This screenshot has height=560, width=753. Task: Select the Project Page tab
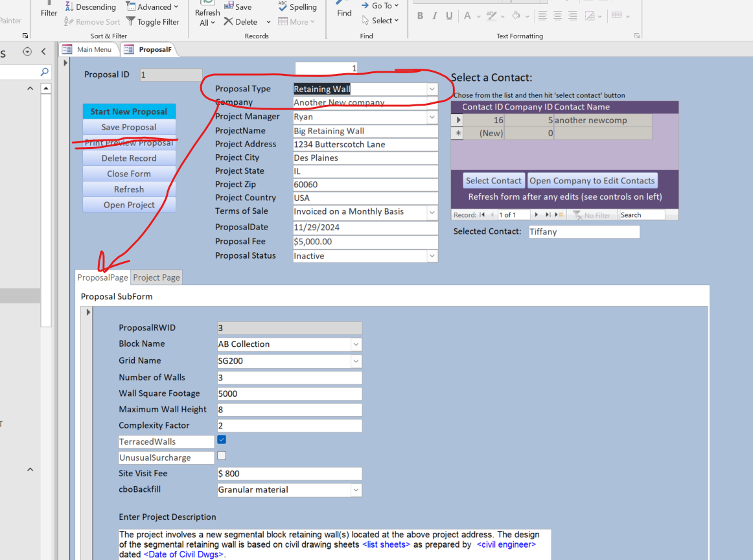[157, 277]
